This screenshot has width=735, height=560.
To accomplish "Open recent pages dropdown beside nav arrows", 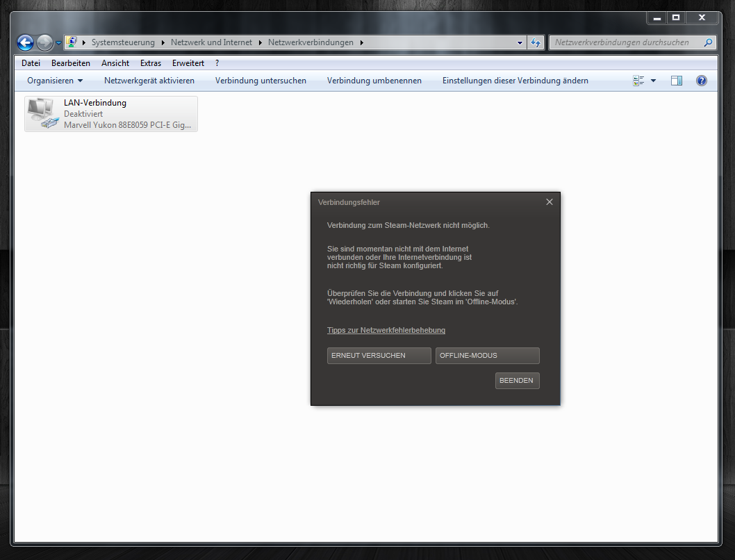I will pos(58,42).
